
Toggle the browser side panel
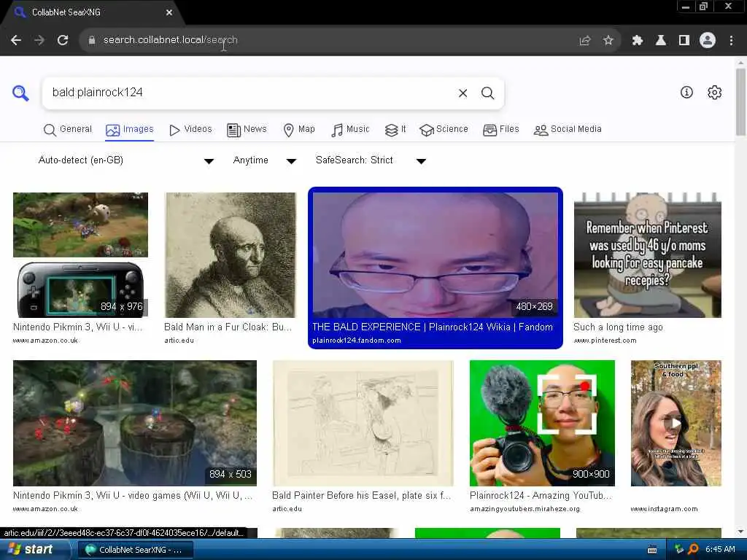(x=684, y=40)
